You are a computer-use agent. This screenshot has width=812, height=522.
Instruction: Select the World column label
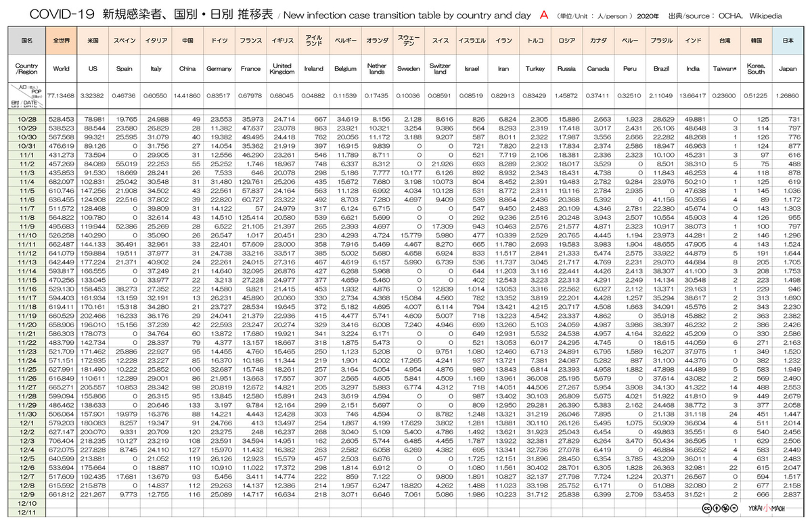click(x=62, y=68)
